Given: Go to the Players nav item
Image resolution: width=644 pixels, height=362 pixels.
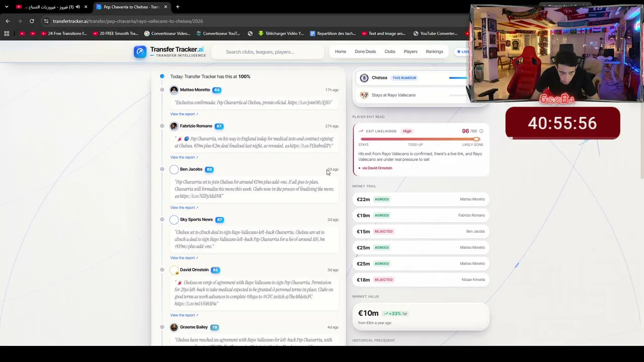Looking at the screenshot, I should [x=411, y=52].
